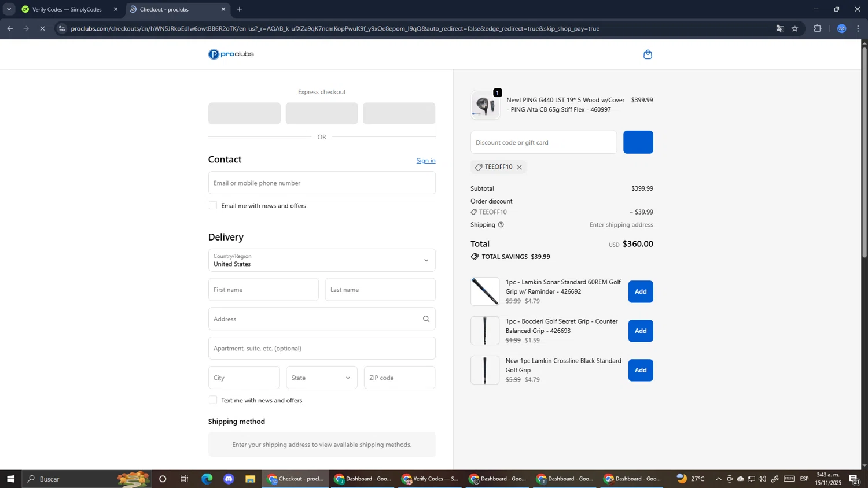
Task: Click third express checkout button
Action: pos(399,113)
